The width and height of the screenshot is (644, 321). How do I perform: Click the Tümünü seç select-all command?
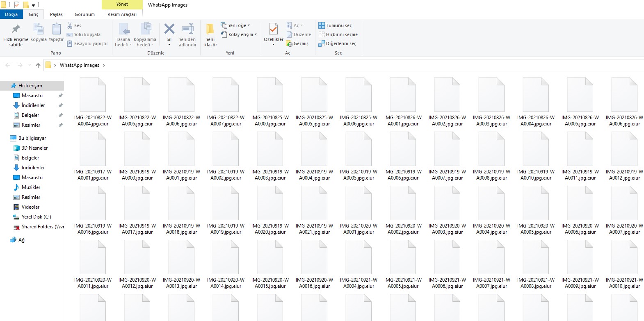(335, 25)
